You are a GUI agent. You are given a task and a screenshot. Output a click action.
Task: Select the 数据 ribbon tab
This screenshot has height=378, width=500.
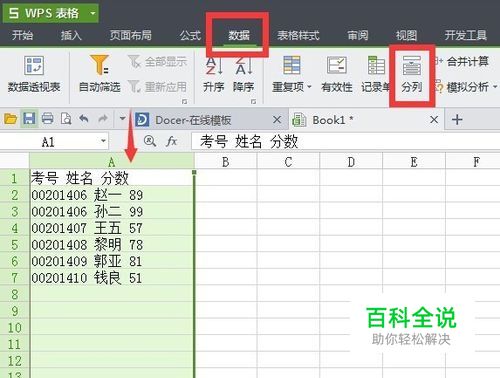(239, 35)
